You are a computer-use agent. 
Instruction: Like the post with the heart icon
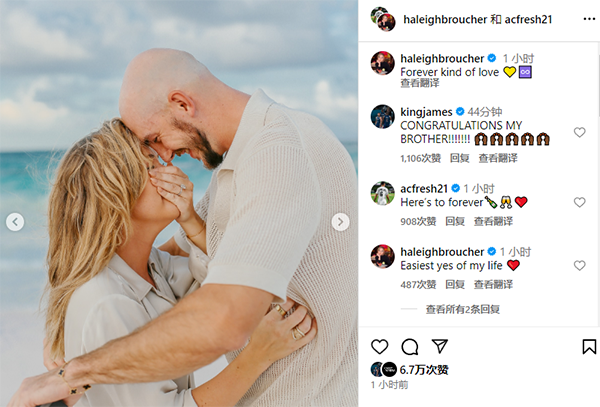click(x=380, y=347)
